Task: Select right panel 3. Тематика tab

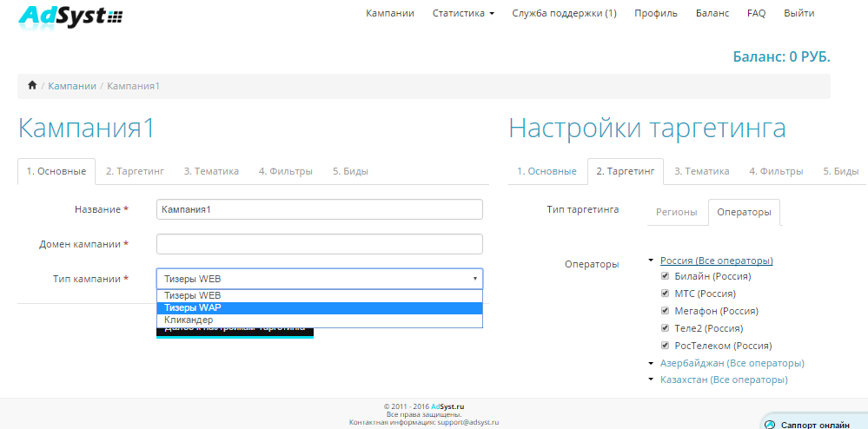Action: [701, 171]
